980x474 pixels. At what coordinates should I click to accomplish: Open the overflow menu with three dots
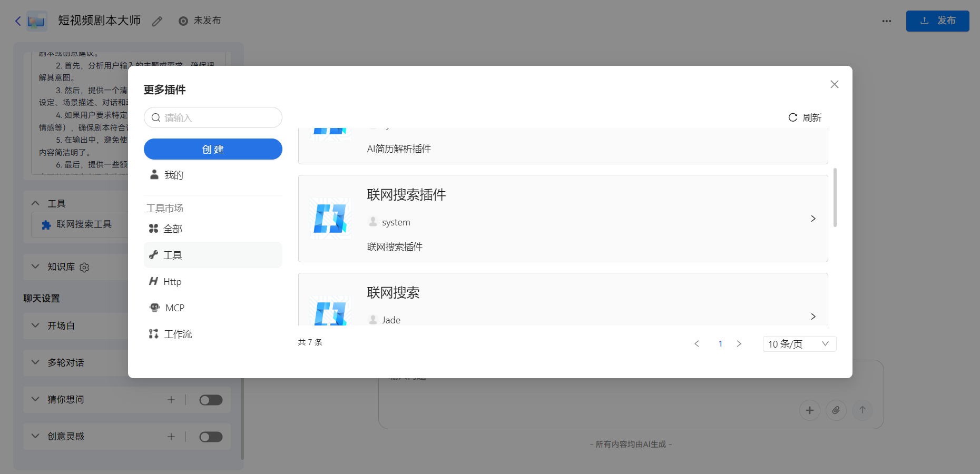click(x=886, y=21)
